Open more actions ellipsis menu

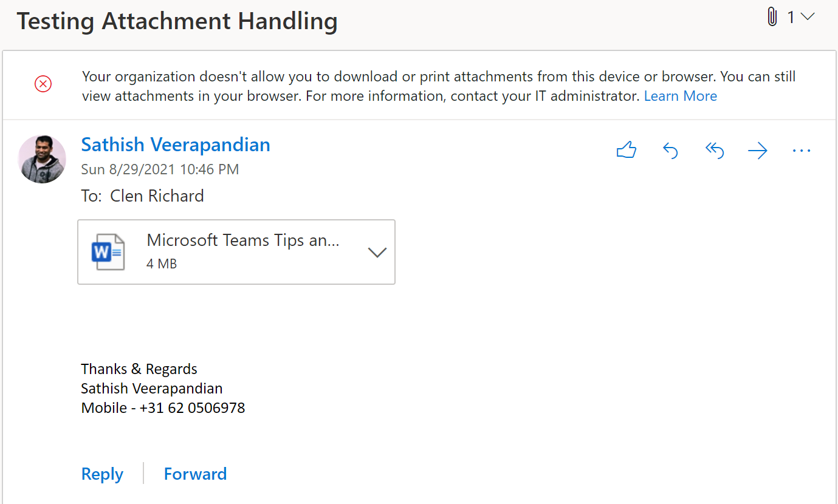pos(802,151)
